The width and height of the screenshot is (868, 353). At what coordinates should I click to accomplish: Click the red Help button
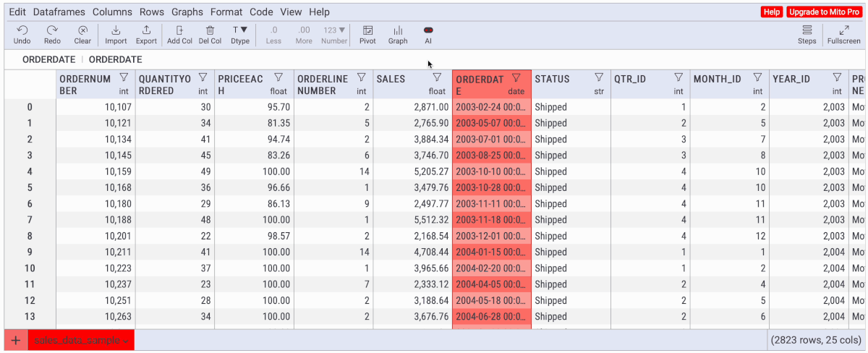click(772, 12)
